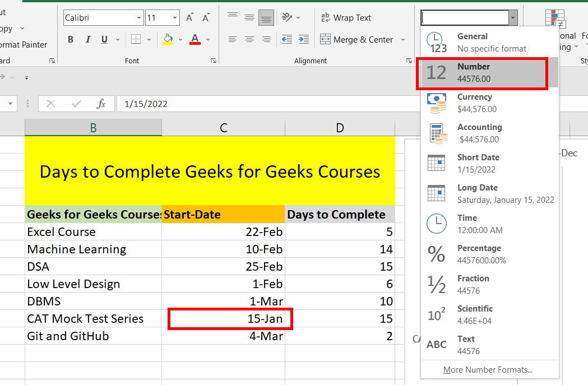Click the Orientation text rotation icon
Image resolution: width=588 pixels, height=385 pixels.
pyautogui.click(x=287, y=17)
